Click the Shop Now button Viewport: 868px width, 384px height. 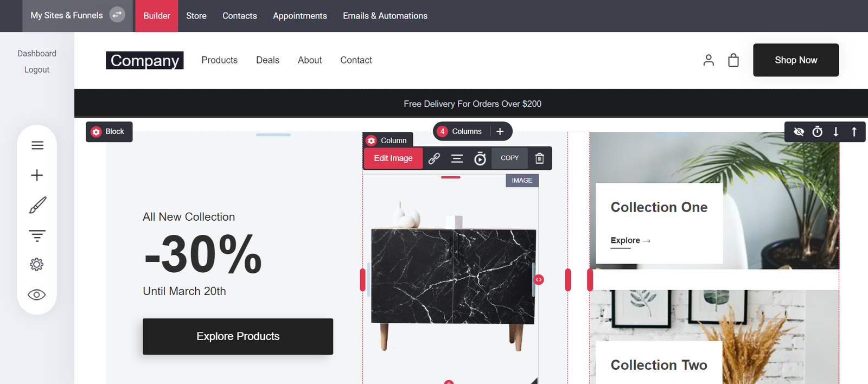[796, 60]
